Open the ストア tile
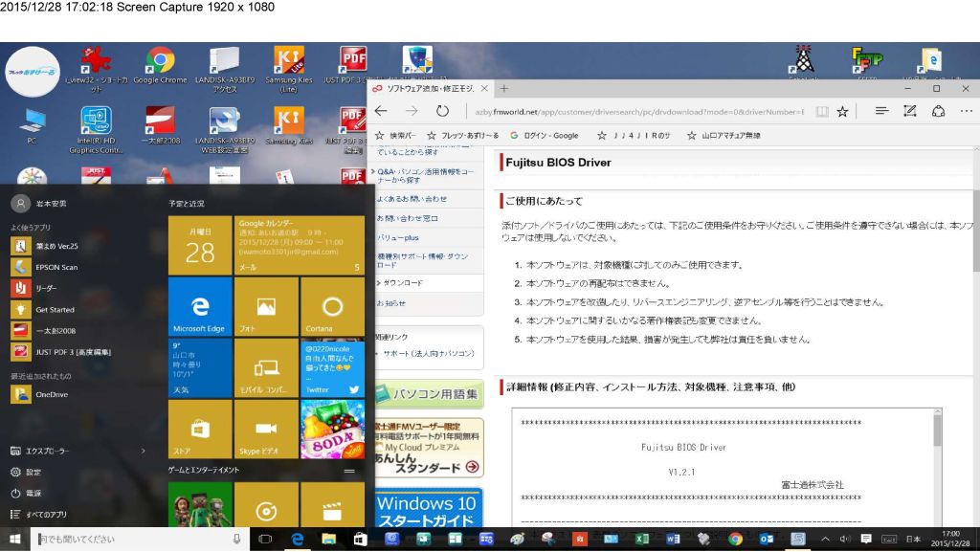The width and height of the screenshot is (980, 552). [x=200, y=429]
